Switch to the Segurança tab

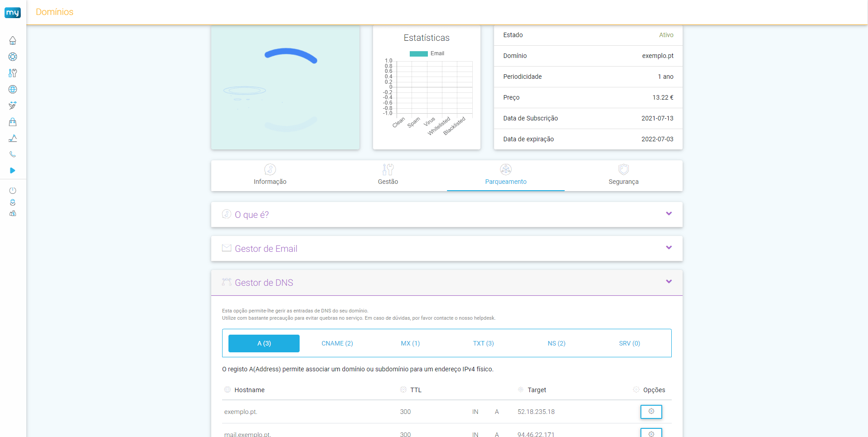click(623, 175)
